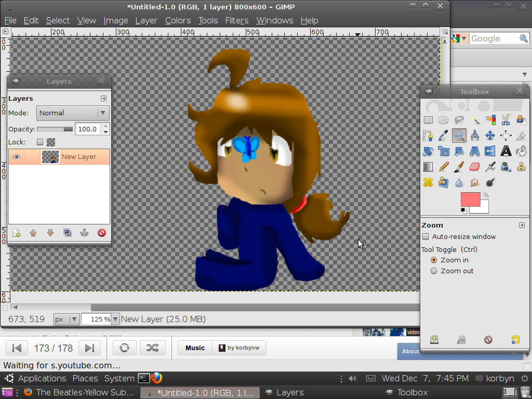Select the Scale tool
Screen dimensions: 532x399
coord(443,151)
